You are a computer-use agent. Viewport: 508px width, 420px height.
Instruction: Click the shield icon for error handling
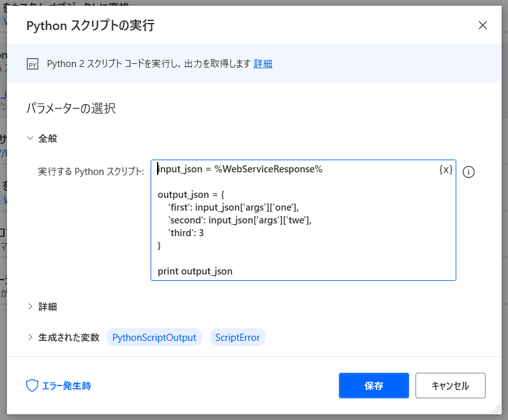[32, 386]
